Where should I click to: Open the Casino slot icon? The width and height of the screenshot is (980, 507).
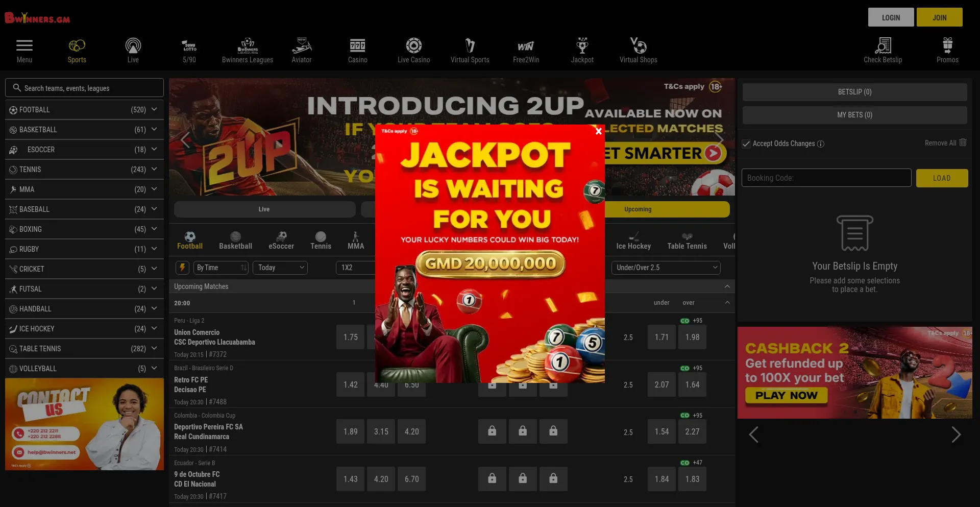tap(358, 45)
